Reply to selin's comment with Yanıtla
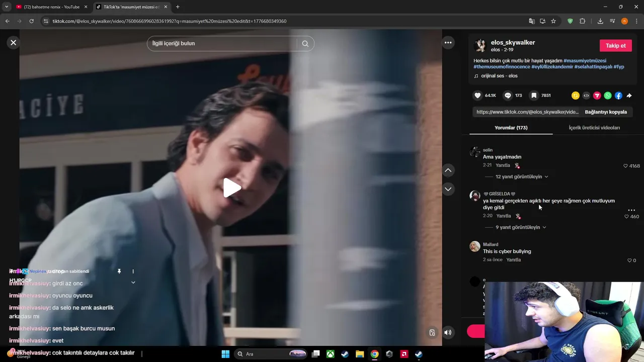This screenshot has height=362, width=644. click(x=503, y=165)
